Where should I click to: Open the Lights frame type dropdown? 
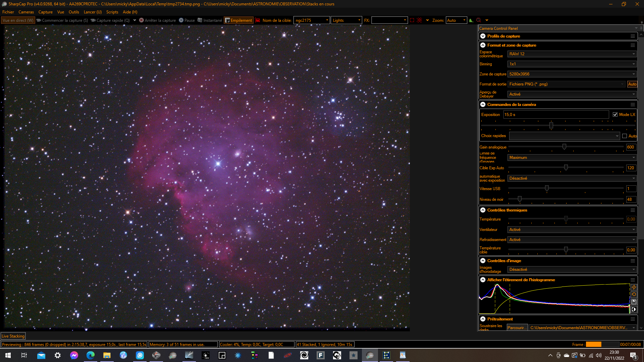click(x=346, y=20)
